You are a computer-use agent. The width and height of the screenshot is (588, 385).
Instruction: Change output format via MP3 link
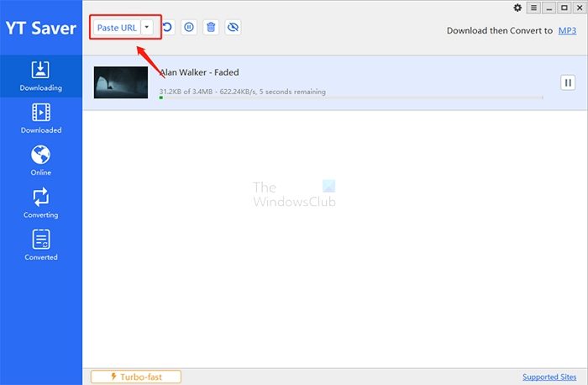click(567, 30)
